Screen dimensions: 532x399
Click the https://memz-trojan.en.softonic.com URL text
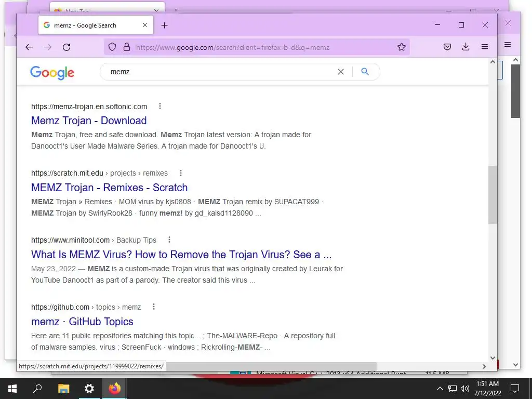tap(89, 107)
